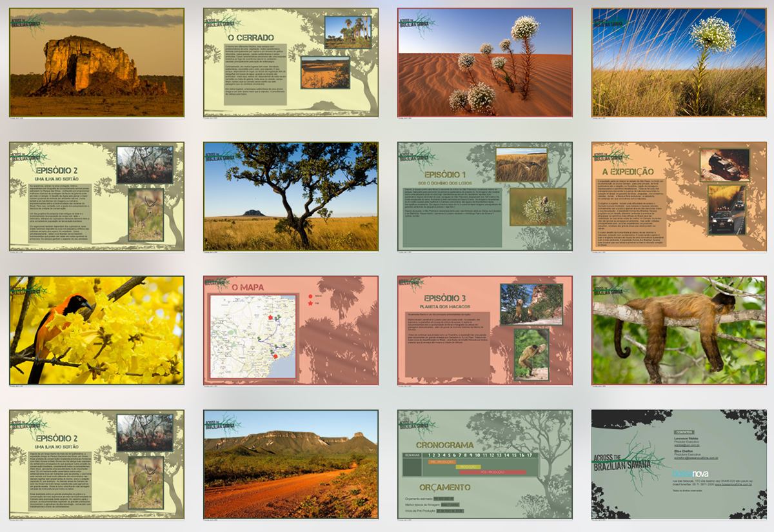Click the orange savanna photo in O Cerrado slide

[325, 72]
